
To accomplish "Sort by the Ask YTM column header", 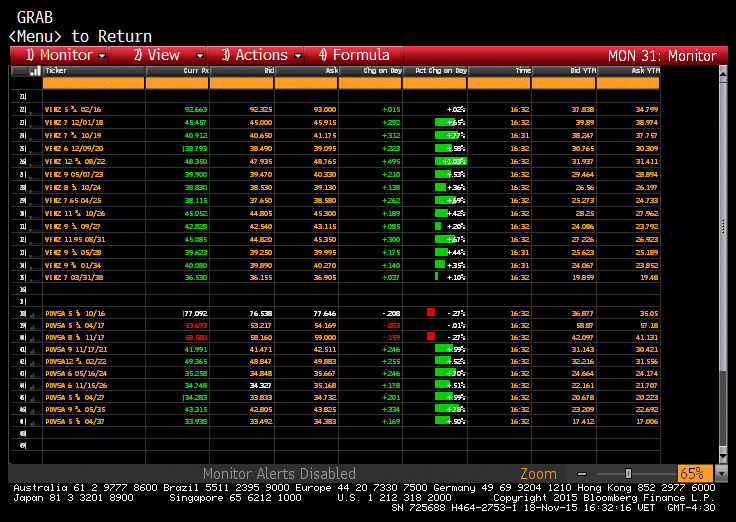I will (x=629, y=71).
